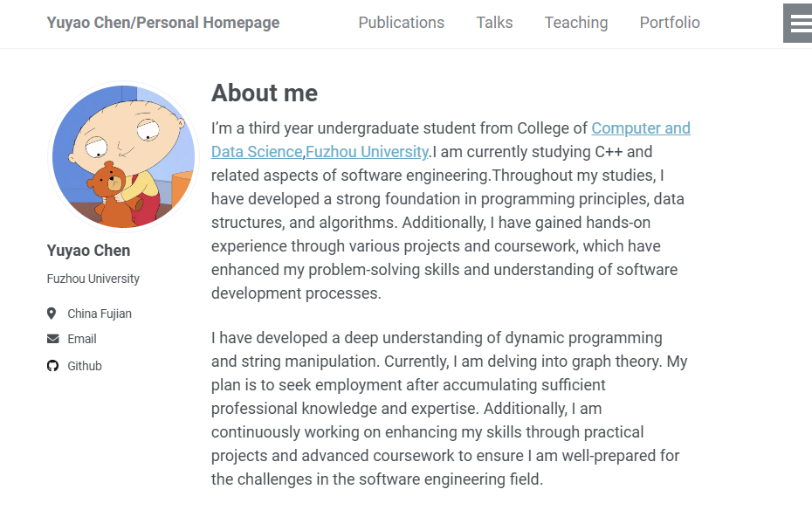This screenshot has width=812, height=510.
Task: Open the Fuzhou University link
Action: (367, 152)
